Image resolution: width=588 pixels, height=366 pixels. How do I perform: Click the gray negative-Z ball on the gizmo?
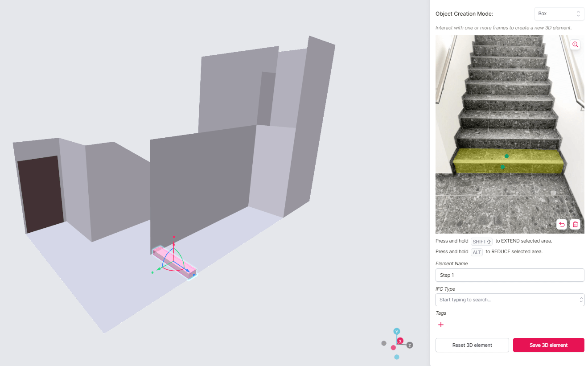384,343
